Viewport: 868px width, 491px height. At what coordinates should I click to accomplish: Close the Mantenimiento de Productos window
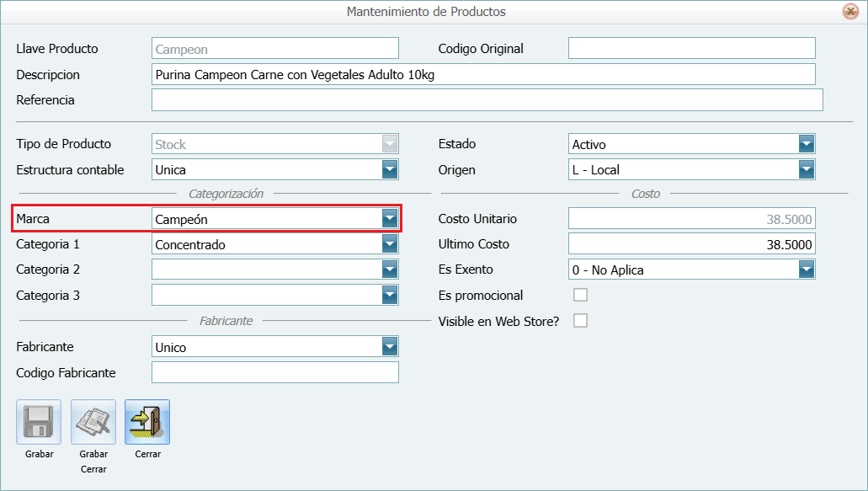pyautogui.click(x=850, y=12)
